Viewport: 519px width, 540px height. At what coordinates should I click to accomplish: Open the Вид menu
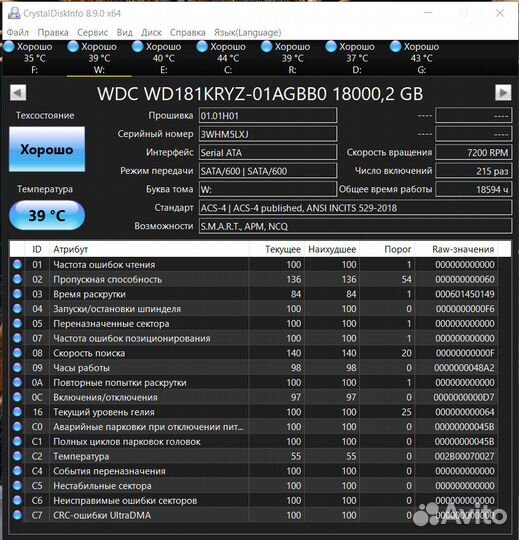[x=124, y=33]
